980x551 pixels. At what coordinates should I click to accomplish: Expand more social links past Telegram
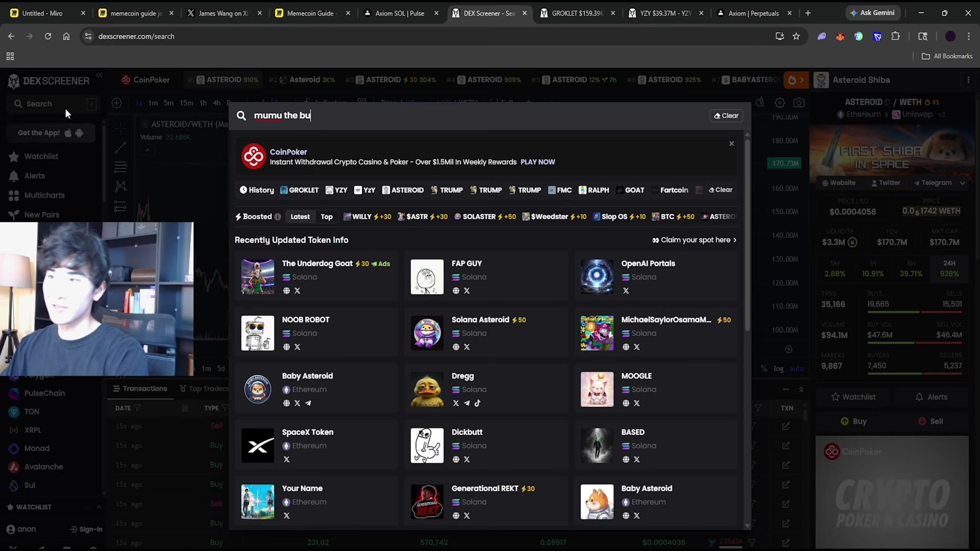click(x=963, y=183)
